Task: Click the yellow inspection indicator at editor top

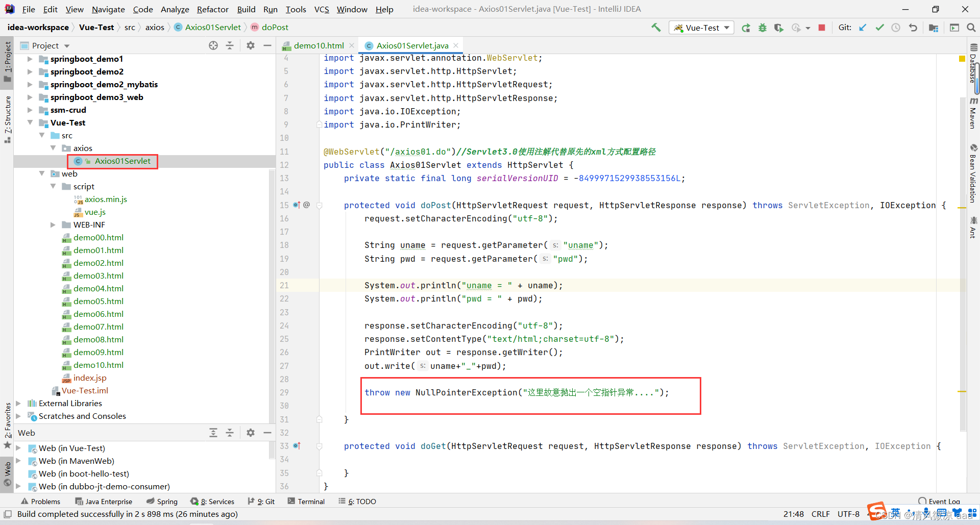Action: pos(962,59)
